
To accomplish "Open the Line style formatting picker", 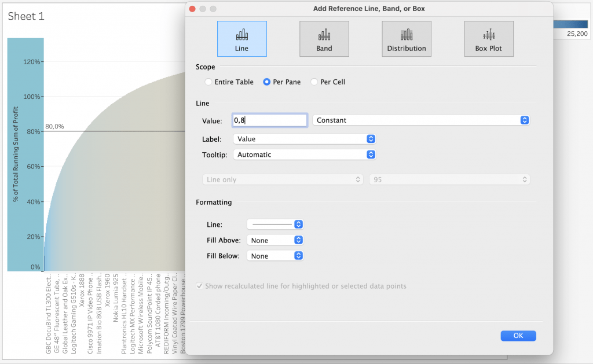I will [x=275, y=224].
